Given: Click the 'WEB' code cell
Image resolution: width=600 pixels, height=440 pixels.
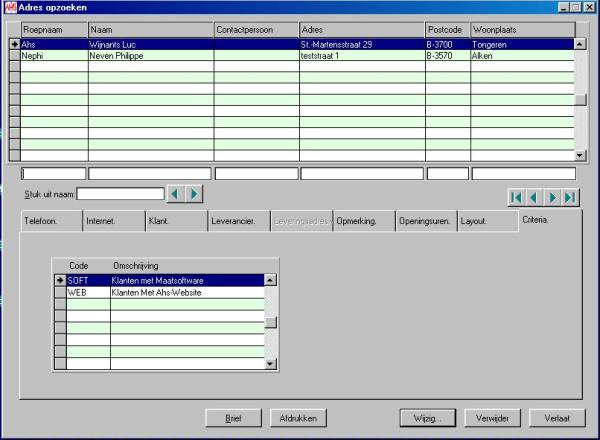Looking at the screenshot, I should (x=88, y=292).
